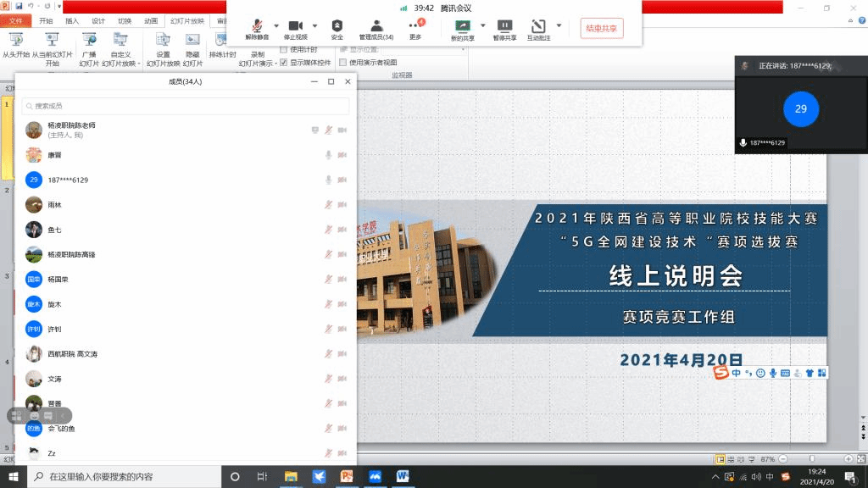This screenshot has width=868, height=488.
Task: Click the More options icon with badge
Action: [x=415, y=26]
